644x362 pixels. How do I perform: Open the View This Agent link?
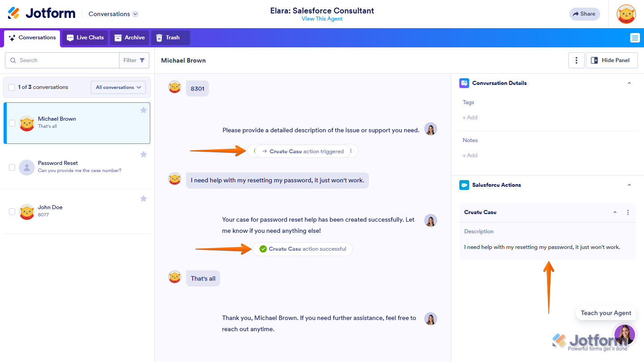pyautogui.click(x=322, y=19)
